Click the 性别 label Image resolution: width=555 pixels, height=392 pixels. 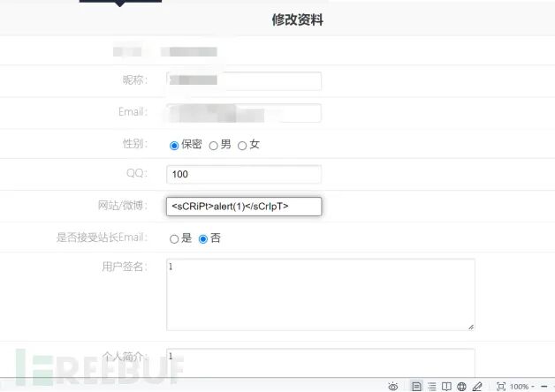tap(135, 144)
